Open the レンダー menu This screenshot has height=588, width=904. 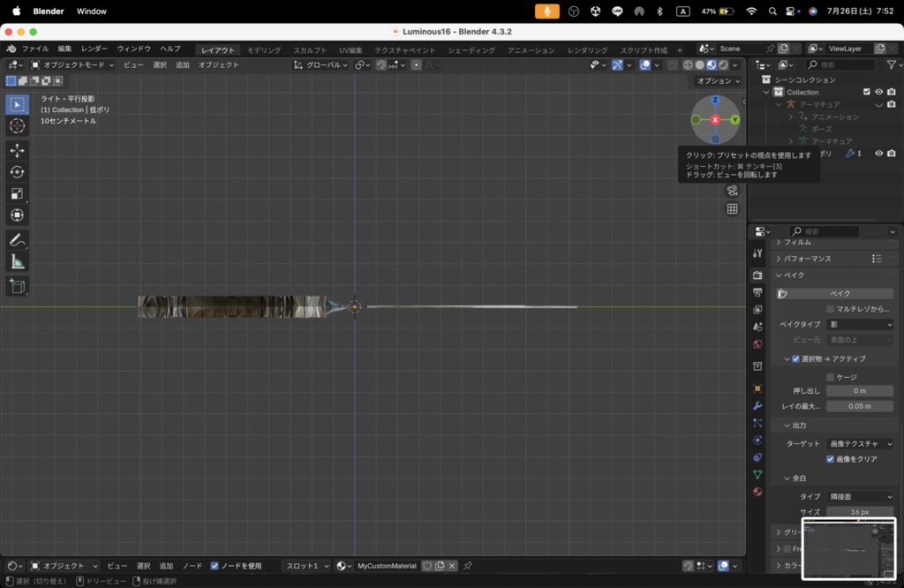click(x=94, y=49)
